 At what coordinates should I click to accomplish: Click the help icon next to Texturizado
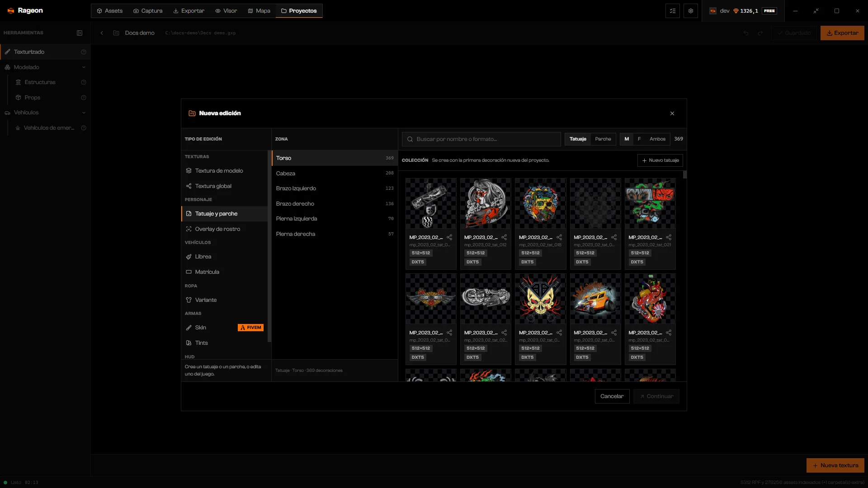84,52
